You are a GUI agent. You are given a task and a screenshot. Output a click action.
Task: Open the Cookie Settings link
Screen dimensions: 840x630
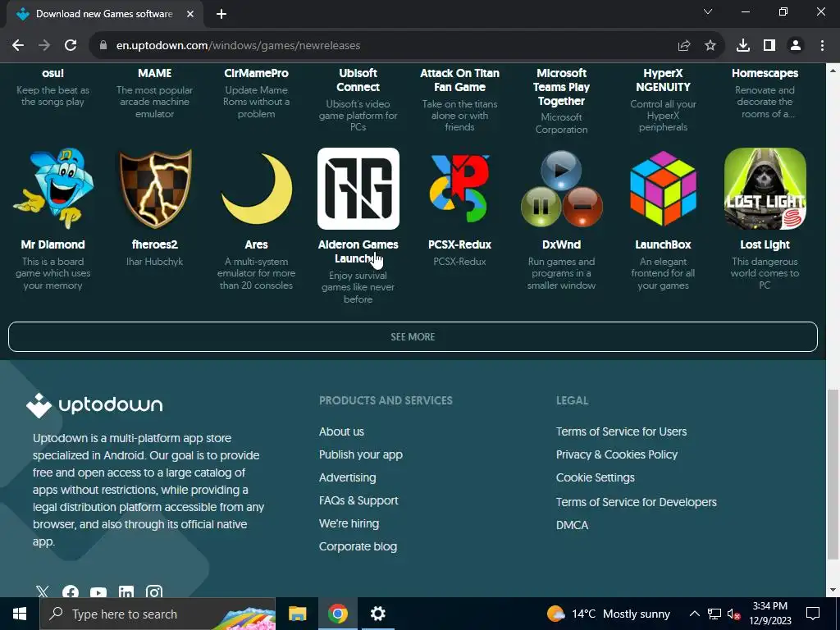(596, 478)
